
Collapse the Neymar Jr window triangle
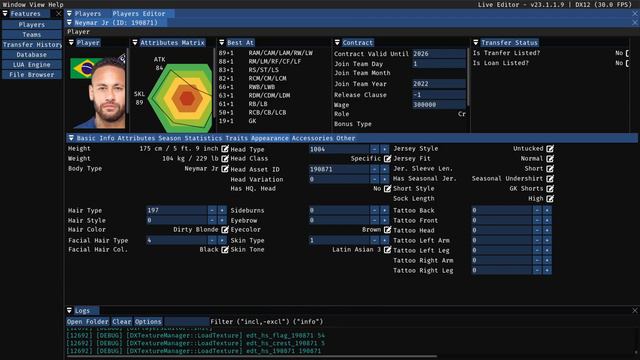[69, 22]
